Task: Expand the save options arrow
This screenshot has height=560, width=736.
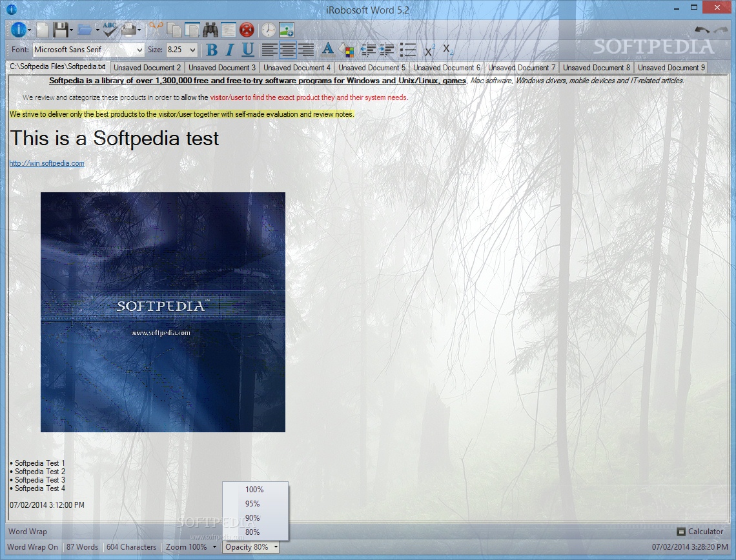Action: (72, 30)
